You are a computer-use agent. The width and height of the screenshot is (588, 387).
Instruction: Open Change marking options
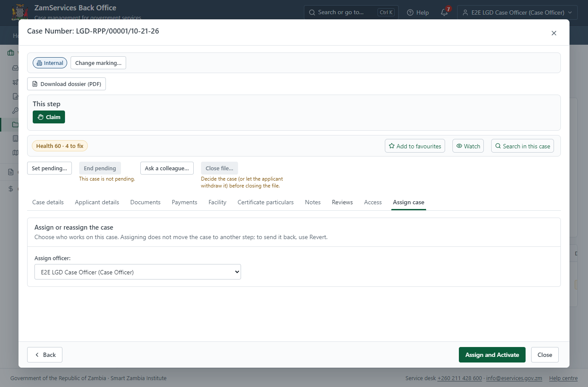click(98, 63)
